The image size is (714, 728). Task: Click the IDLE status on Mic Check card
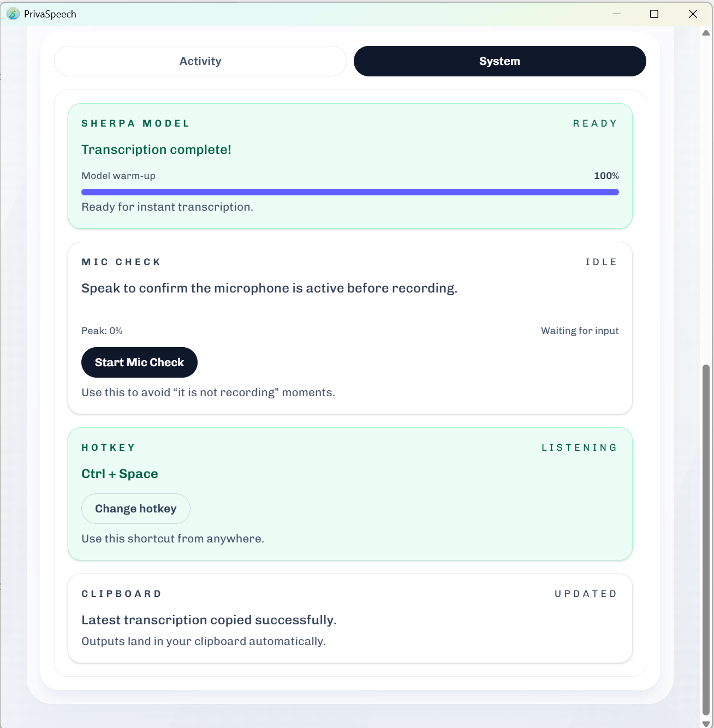point(601,262)
